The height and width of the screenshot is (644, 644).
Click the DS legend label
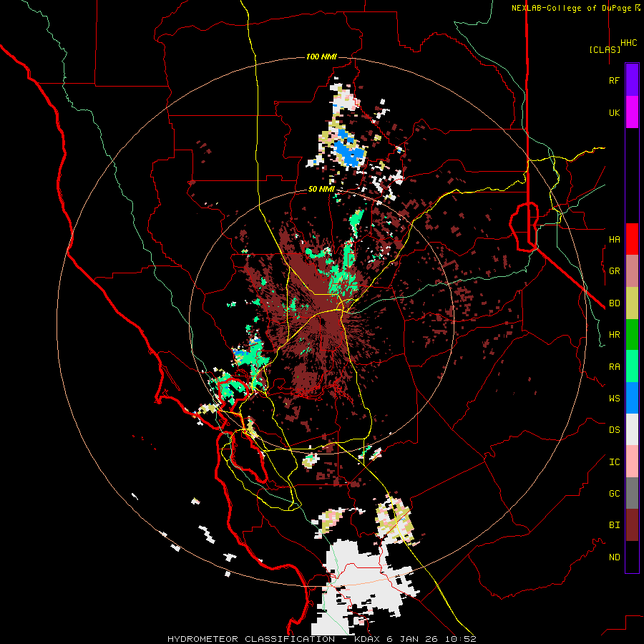[x=614, y=430]
